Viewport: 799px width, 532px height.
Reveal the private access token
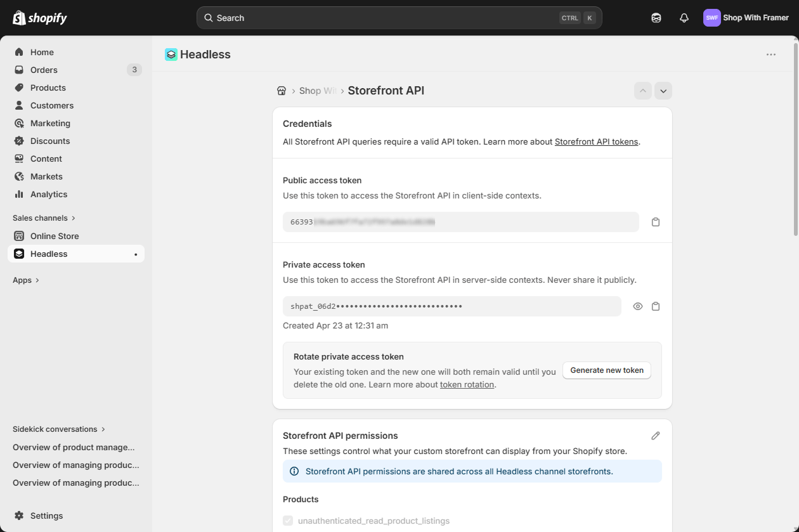tap(638, 306)
